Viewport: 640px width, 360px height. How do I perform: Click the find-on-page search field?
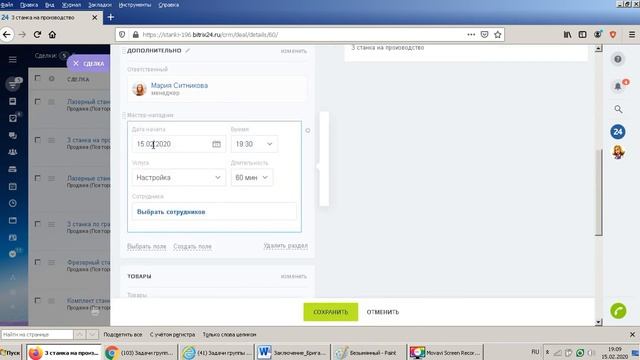point(37,334)
